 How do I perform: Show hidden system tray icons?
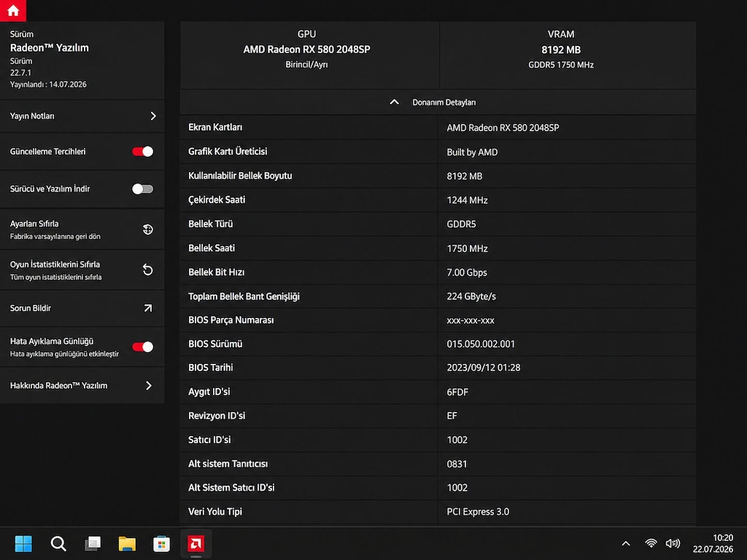[x=626, y=543]
